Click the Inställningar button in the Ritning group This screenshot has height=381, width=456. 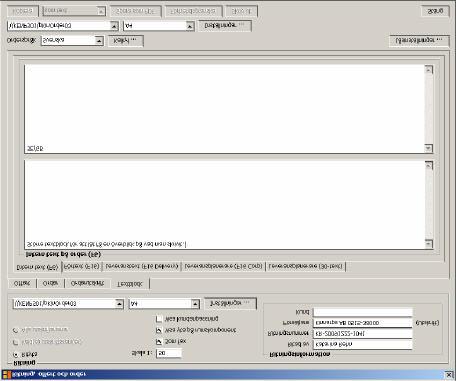[x=230, y=303]
